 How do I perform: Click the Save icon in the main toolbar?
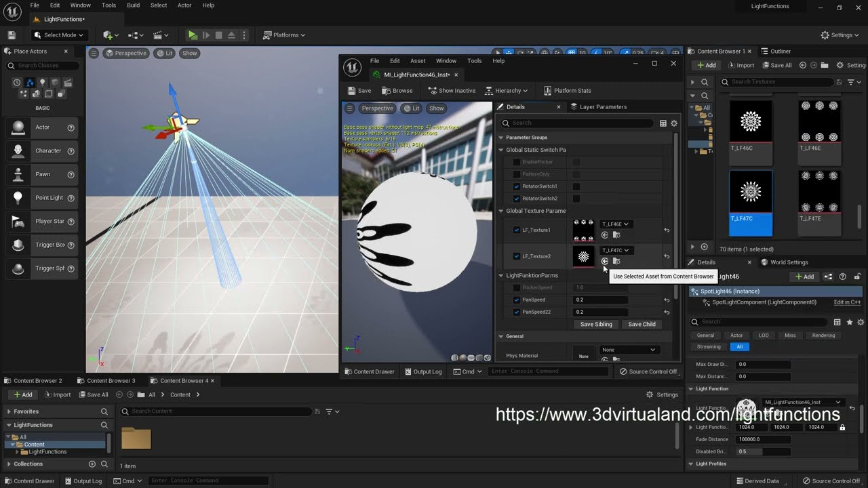12,35
